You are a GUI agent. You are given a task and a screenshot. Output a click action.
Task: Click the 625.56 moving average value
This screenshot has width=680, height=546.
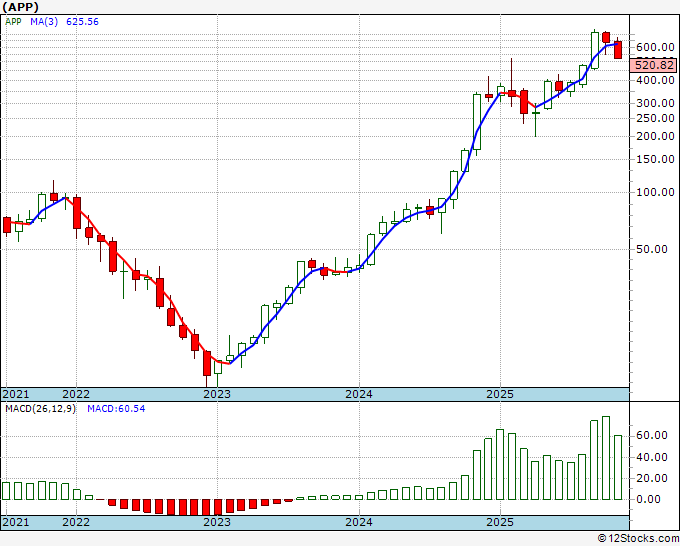[x=82, y=21]
